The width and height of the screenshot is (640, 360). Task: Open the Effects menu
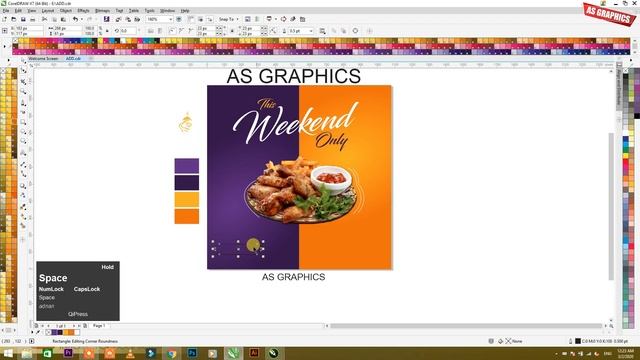tap(83, 11)
